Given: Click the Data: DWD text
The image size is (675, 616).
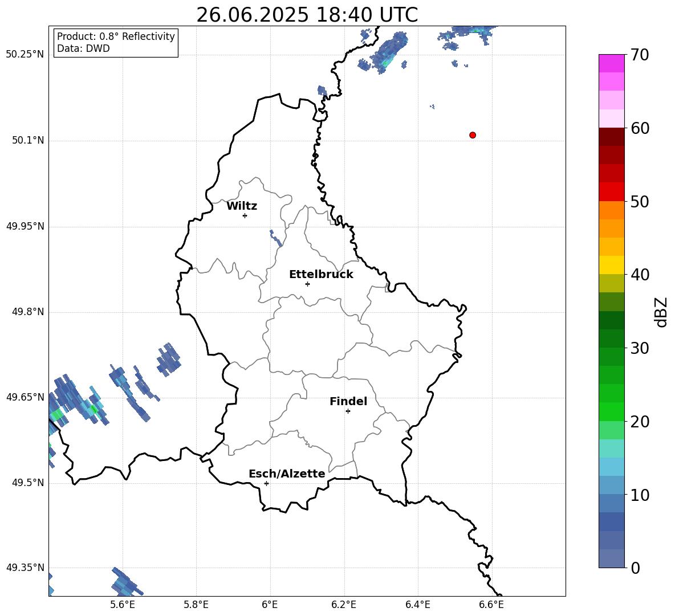Looking at the screenshot, I should tap(83, 48).
